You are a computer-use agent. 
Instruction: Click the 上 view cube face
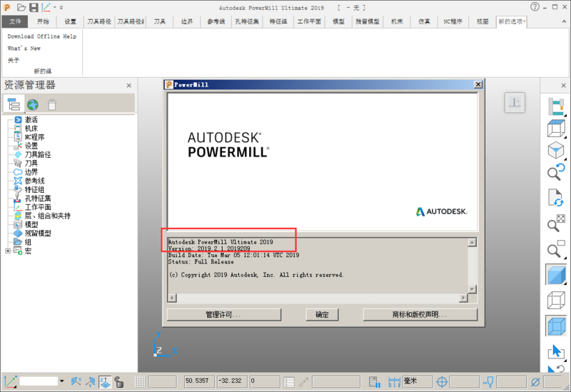coord(515,102)
